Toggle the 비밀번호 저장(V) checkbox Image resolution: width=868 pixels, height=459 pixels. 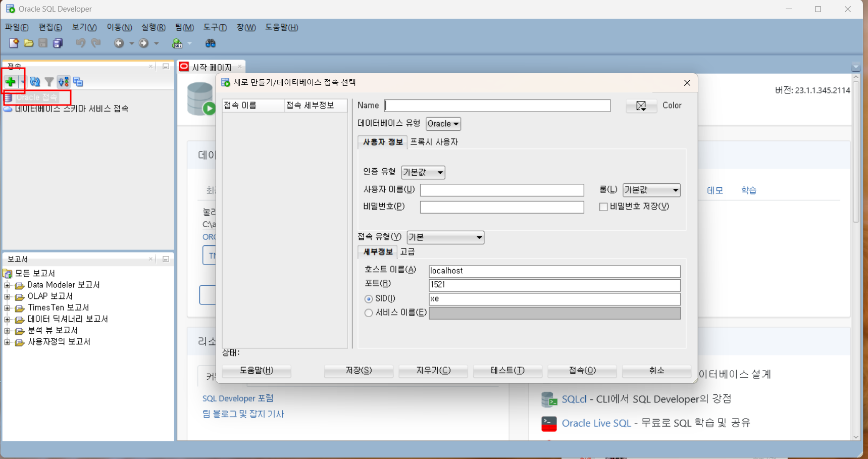coord(603,207)
